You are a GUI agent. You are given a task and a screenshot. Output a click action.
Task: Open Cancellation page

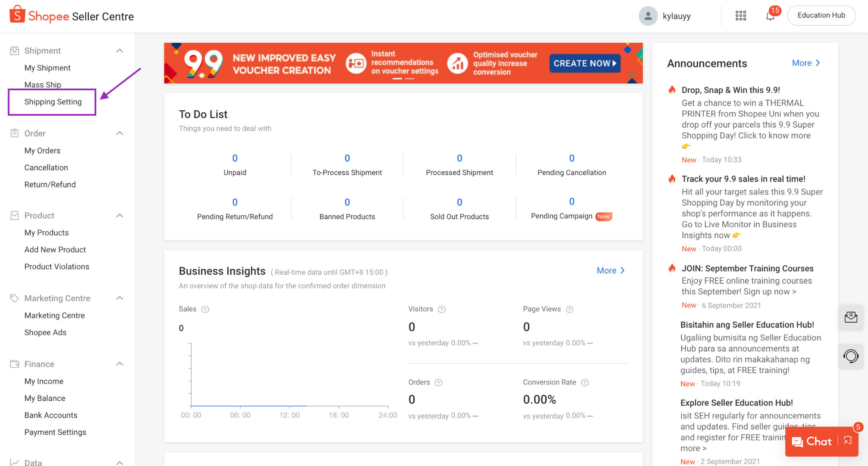(46, 167)
